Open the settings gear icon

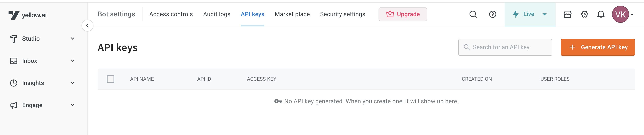(584, 14)
